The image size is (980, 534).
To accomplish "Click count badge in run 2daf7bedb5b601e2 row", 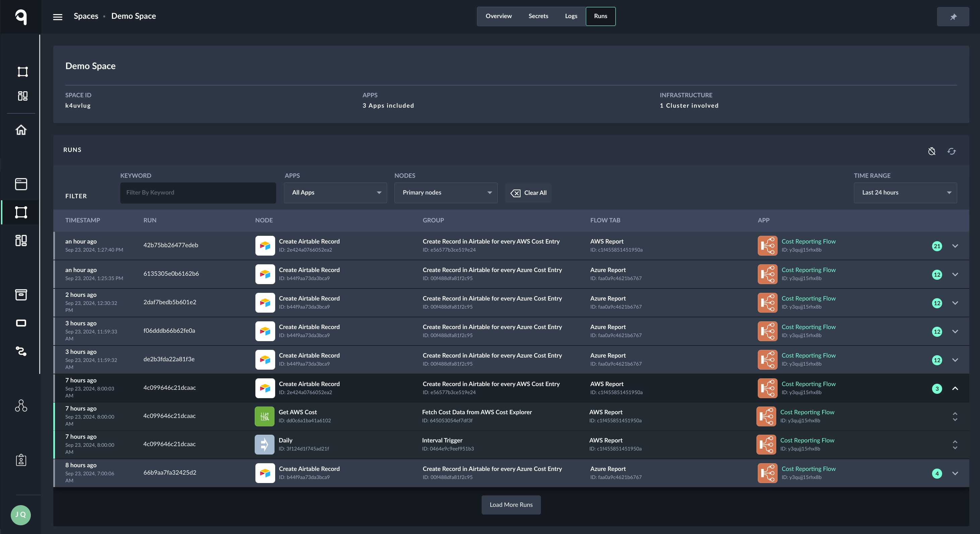I will [x=937, y=303].
